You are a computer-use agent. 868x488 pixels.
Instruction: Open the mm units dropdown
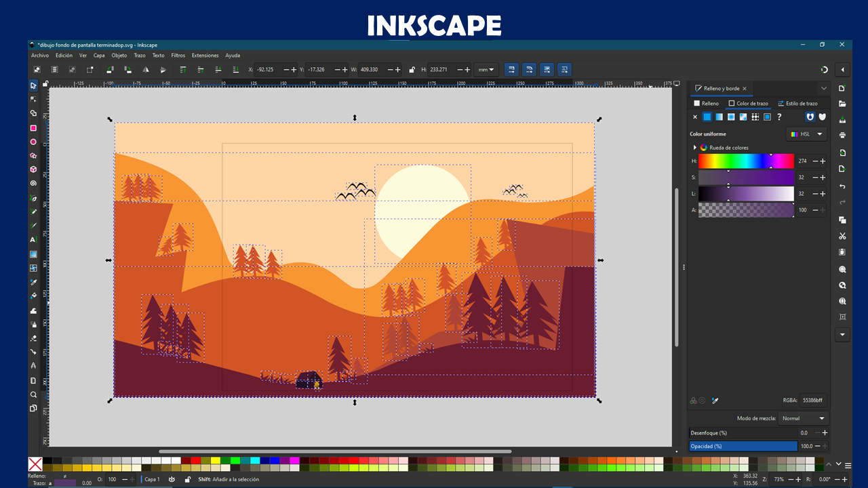(486, 69)
